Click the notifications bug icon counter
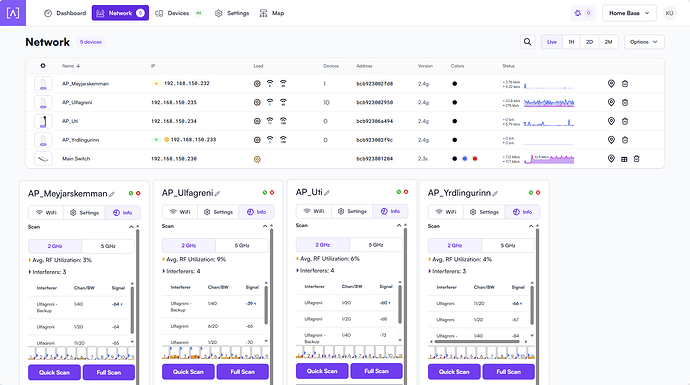 coord(583,13)
